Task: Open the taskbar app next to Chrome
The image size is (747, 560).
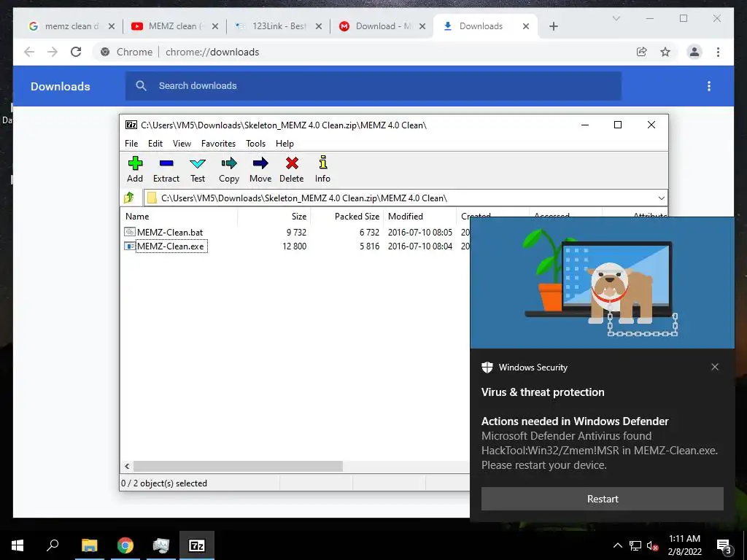Action: (161, 545)
